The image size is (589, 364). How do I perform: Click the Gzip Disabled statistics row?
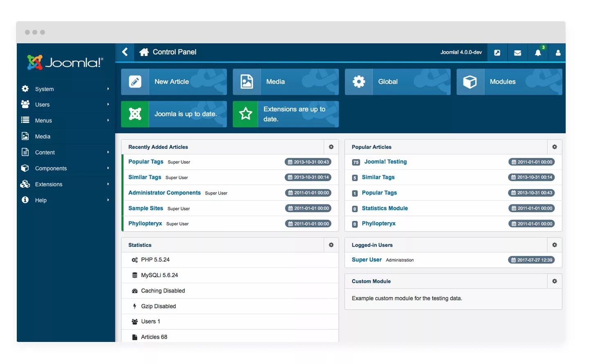pos(230,306)
